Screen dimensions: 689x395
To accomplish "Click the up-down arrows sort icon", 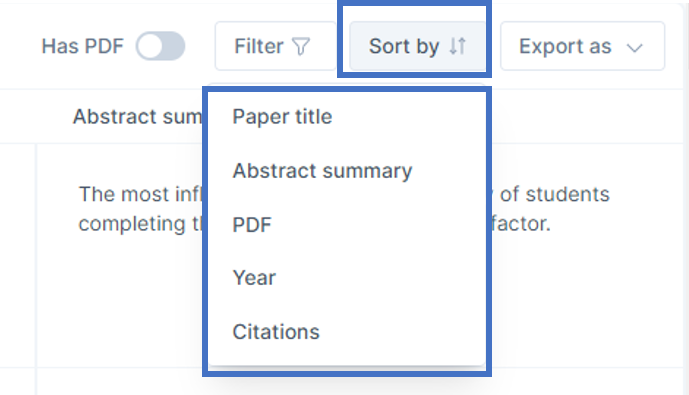I will (x=457, y=46).
